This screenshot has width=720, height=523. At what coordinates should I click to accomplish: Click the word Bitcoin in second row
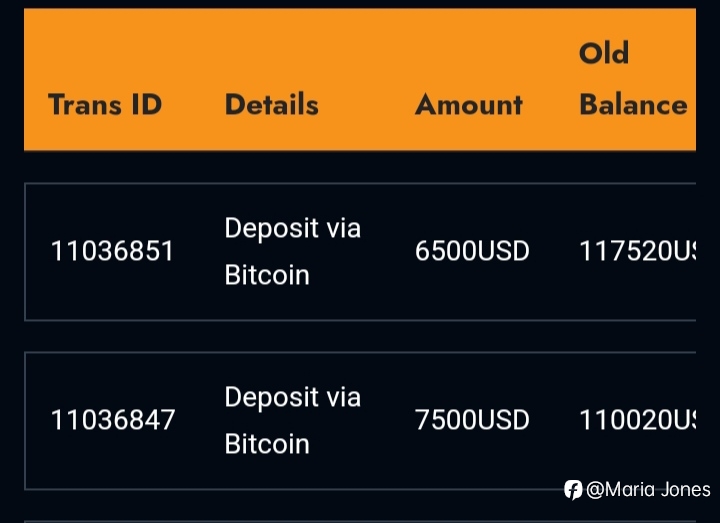pyautogui.click(x=267, y=444)
